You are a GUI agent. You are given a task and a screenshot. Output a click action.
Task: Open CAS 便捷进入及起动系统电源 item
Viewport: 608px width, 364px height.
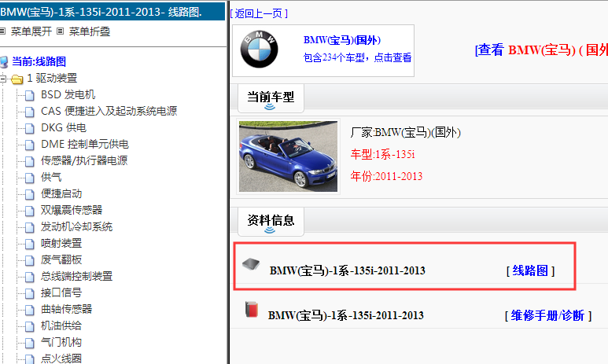pos(109,111)
